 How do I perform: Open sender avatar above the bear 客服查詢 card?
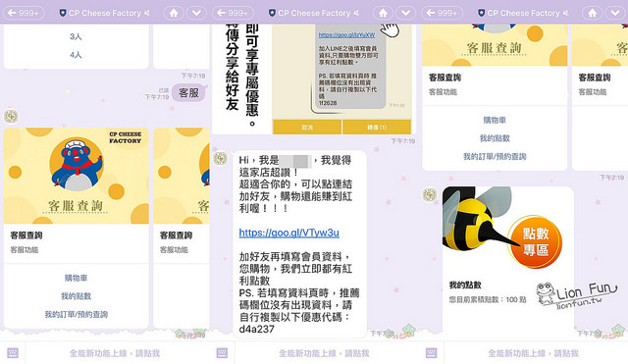tap(11, 116)
